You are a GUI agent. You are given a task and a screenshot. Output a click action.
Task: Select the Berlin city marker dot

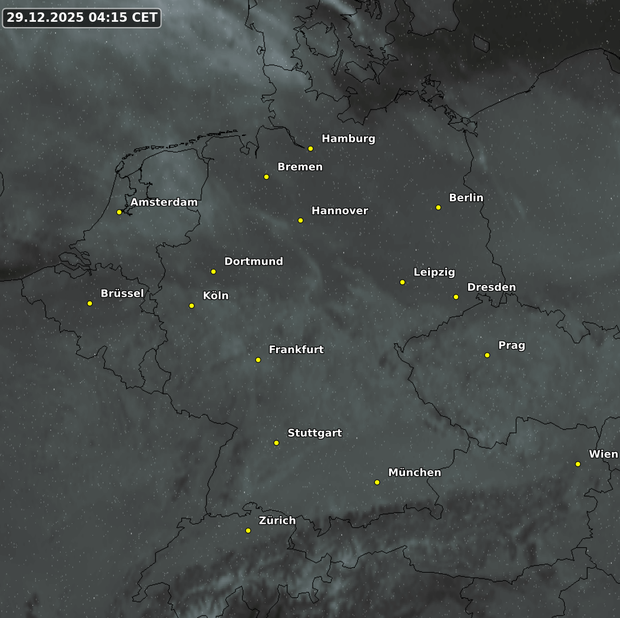(x=438, y=208)
